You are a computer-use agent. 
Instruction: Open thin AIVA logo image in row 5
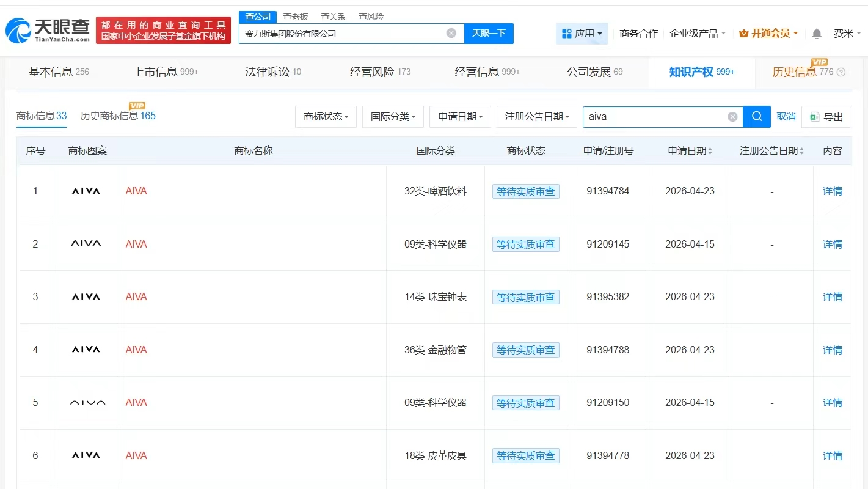pos(87,403)
